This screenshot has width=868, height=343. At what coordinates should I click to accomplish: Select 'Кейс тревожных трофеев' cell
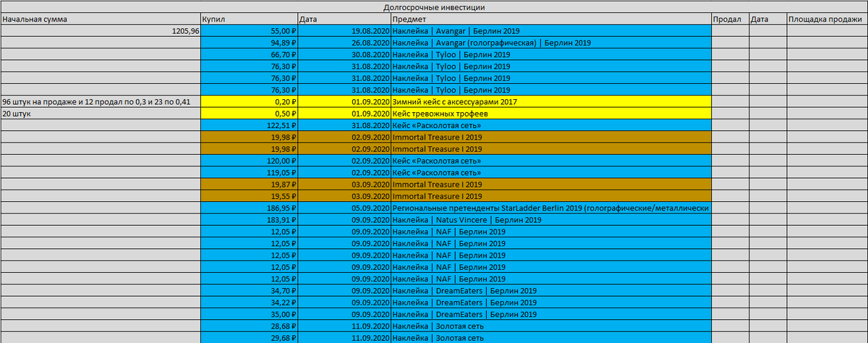pos(551,113)
